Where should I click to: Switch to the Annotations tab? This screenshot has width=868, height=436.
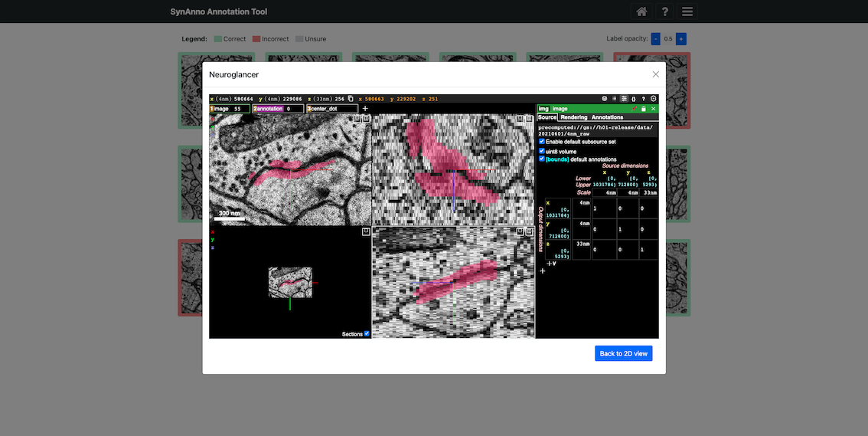[607, 117]
